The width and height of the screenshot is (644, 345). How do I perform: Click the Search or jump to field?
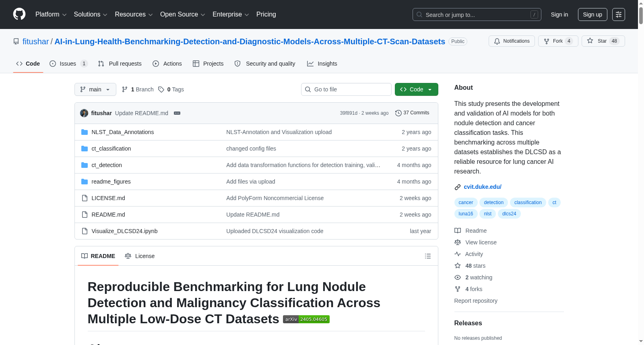477,14
